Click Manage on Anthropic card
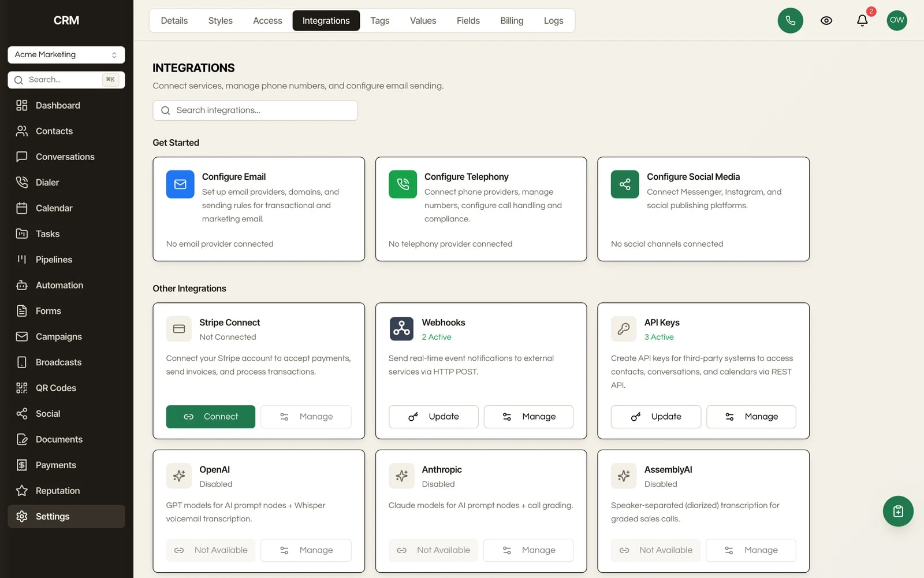This screenshot has width=924, height=578. click(x=528, y=550)
